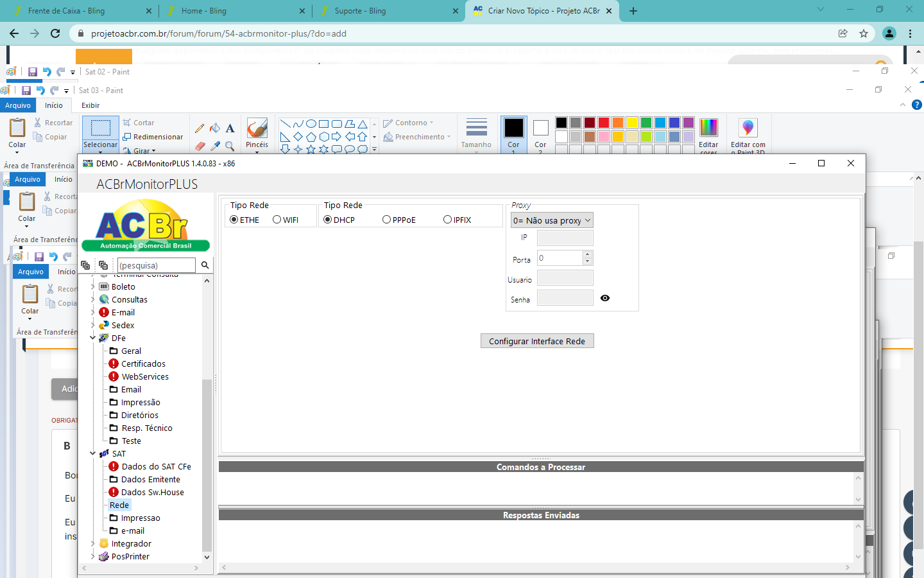The width and height of the screenshot is (924, 578).
Task: Select the PPPoE radio option
Action: click(x=386, y=220)
